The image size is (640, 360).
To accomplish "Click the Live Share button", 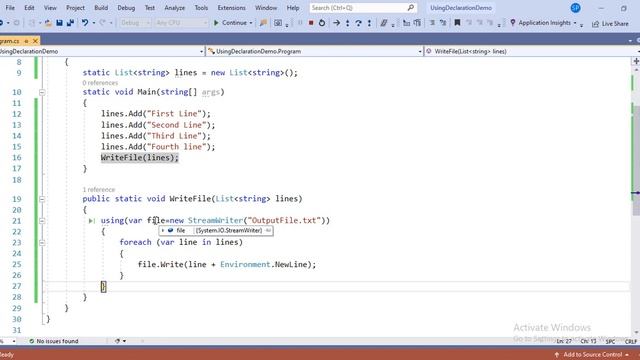I will (610, 24).
